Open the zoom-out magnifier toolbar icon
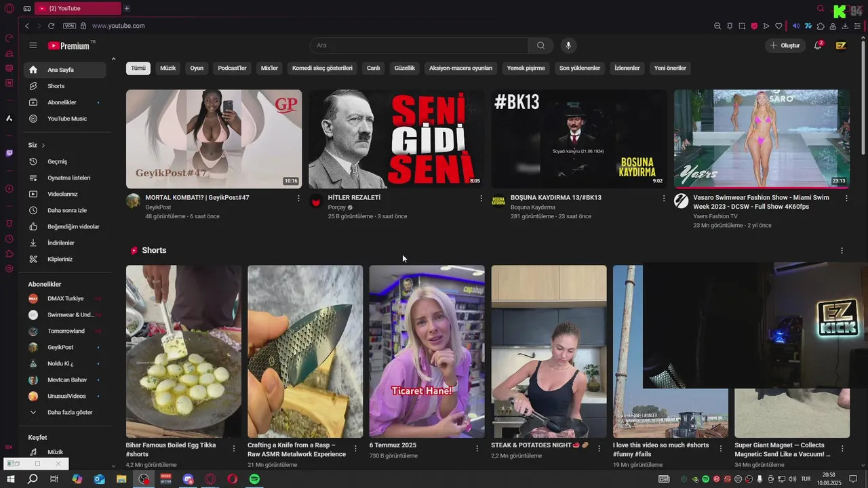 point(717,26)
